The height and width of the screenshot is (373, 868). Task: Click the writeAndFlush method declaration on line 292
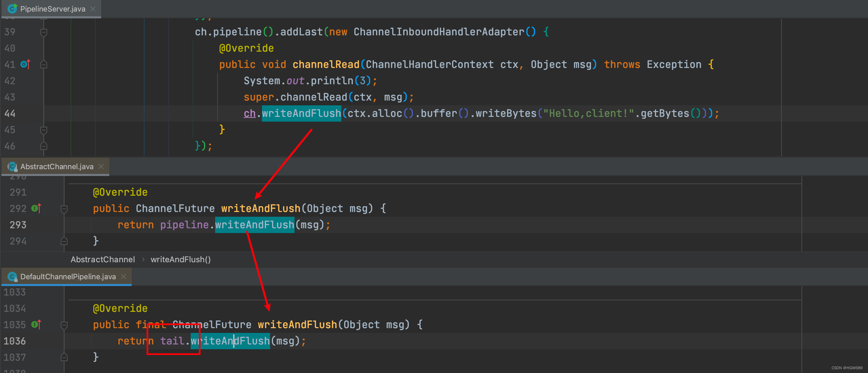click(x=261, y=209)
